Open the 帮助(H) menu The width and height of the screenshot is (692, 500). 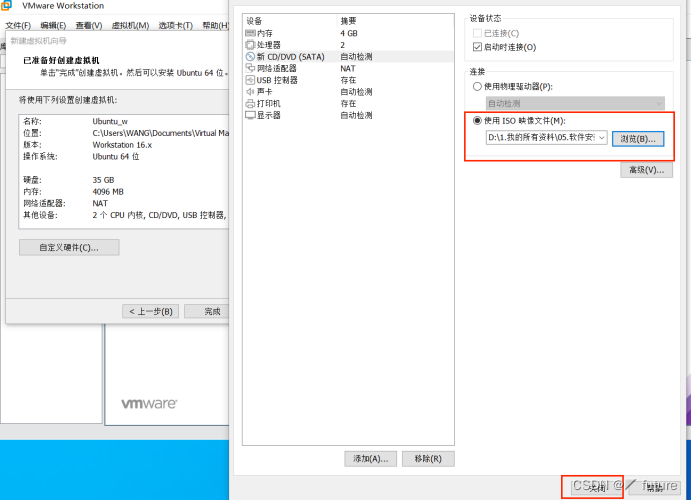click(x=216, y=25)
